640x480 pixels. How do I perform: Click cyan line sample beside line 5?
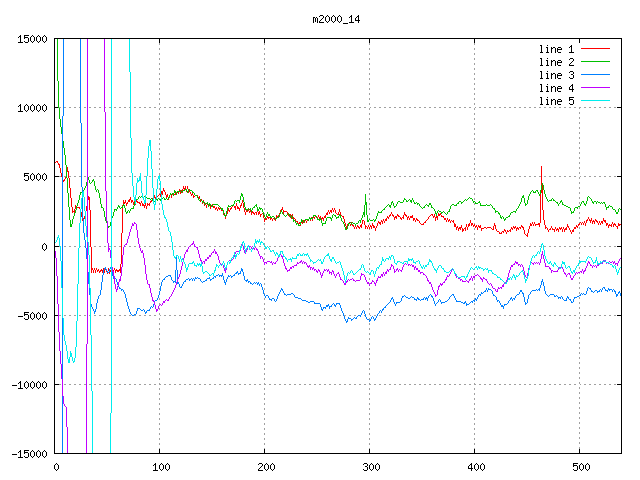pyautogui.click(x=596, y=101)
